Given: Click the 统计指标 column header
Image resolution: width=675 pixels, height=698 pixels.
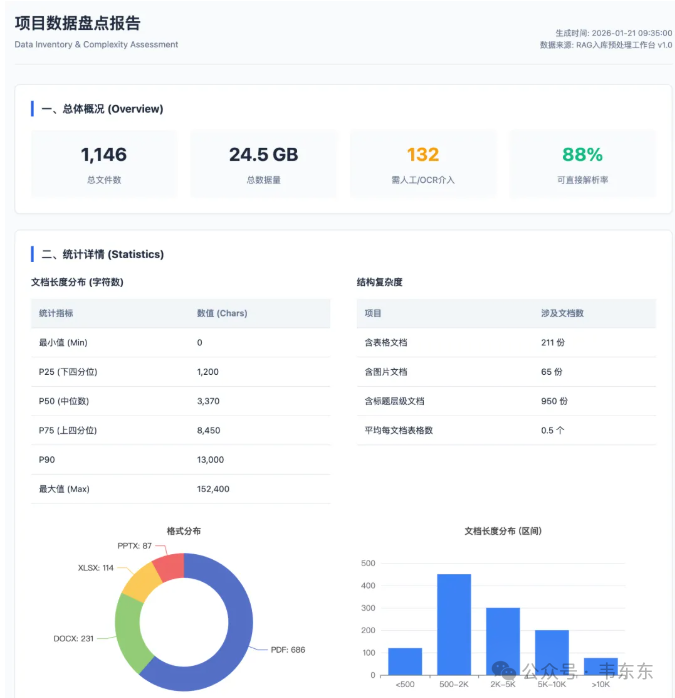Looking at the screenshot, I should click(x=56, y=313).
